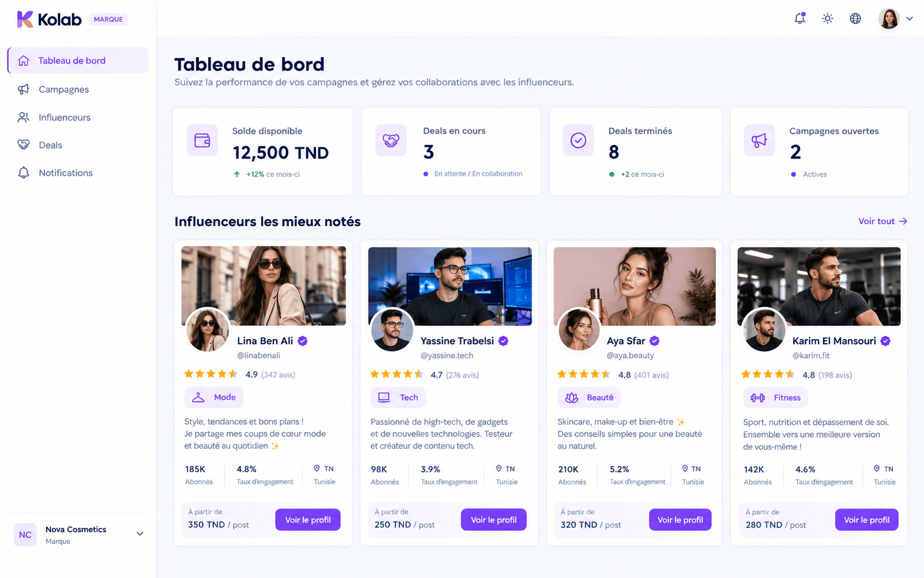Click the Tech category tag
The height and width of the screenshot is (578, 924).
click(398, 397)
